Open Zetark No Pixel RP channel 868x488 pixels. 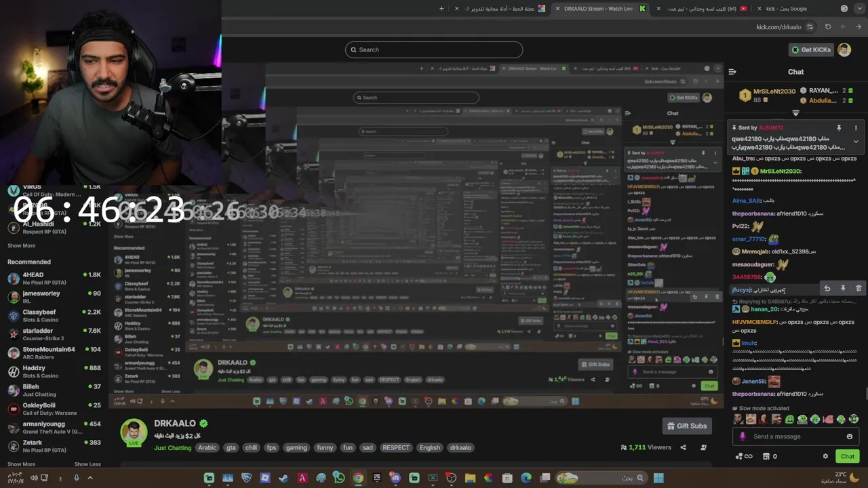coord(54,446)
